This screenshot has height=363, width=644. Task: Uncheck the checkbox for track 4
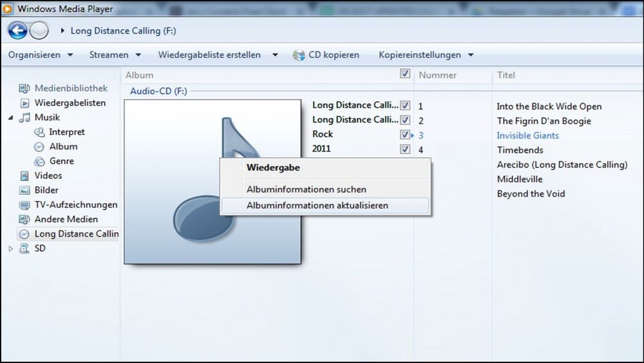click(405, 149)
